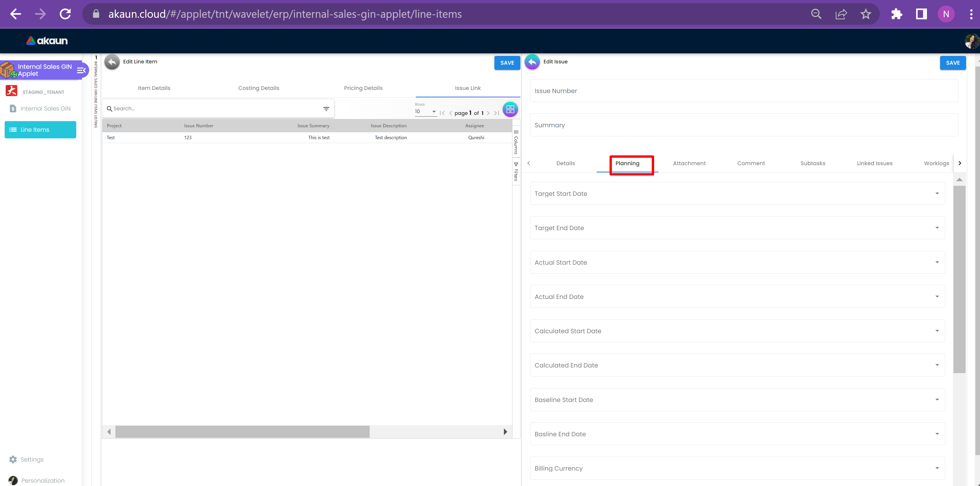Open the browser extensions puzzle icon
980x486 pixels.
pos(896,14)
